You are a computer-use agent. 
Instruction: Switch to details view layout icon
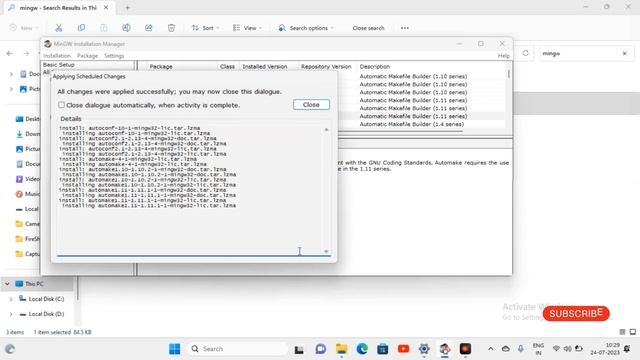[x=622, y=332]
